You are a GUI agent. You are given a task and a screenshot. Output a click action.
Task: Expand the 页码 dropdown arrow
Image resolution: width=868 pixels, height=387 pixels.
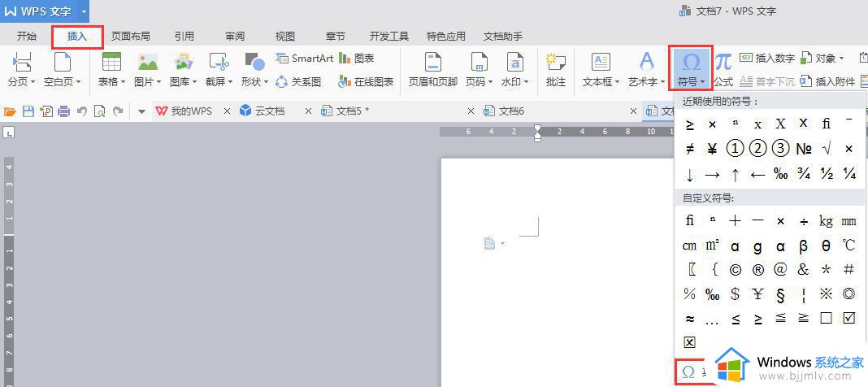pyautogui.click(x=490, y=82)
